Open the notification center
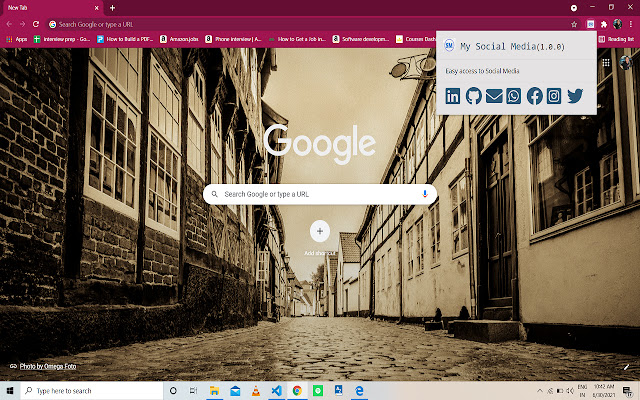 627,391
